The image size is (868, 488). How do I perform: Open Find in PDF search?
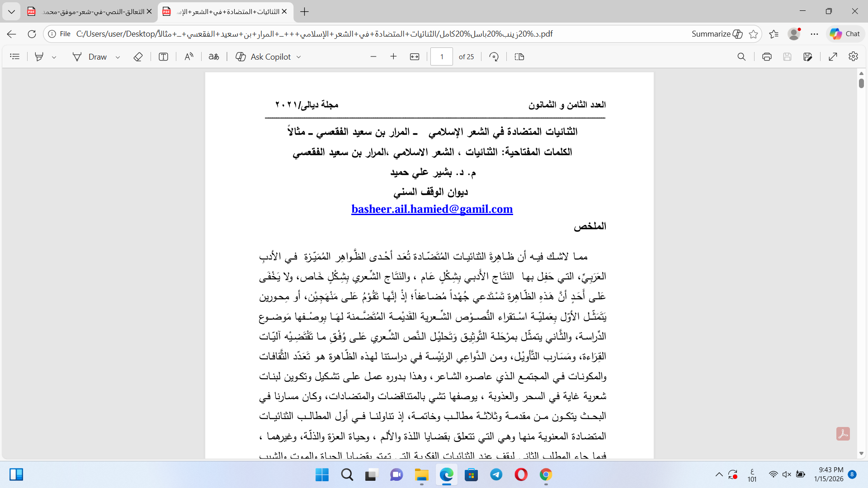(x=741, y=56)
